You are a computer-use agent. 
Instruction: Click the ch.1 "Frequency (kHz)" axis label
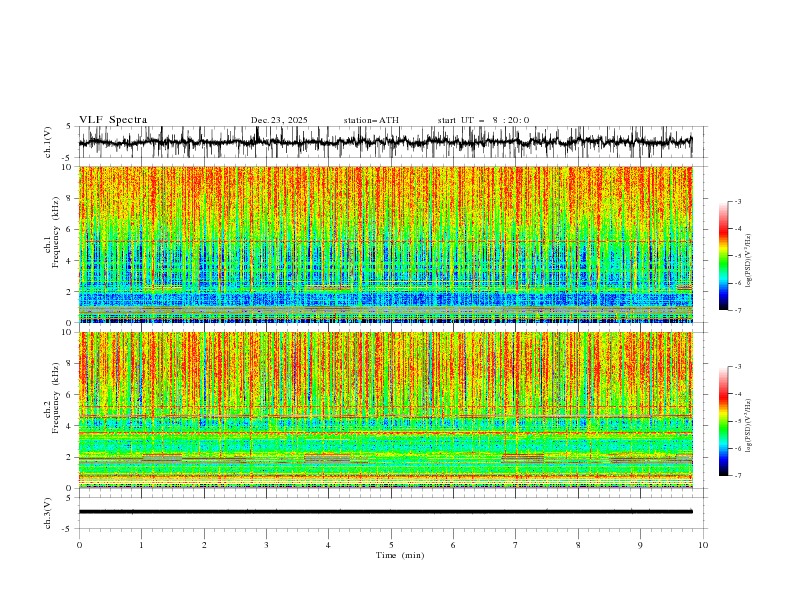click(x=56, y=232)
